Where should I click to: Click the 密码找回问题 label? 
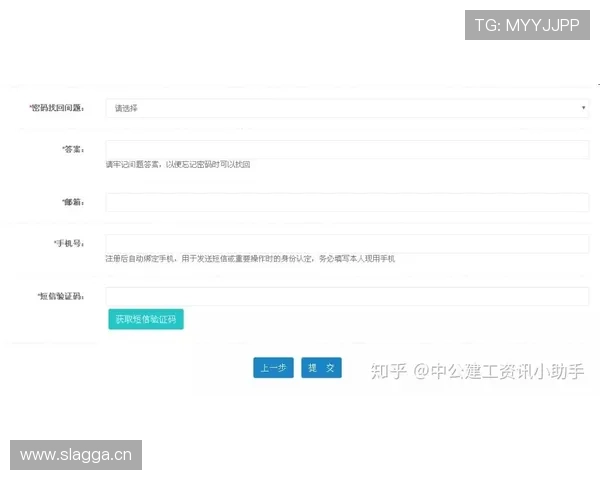57,108
